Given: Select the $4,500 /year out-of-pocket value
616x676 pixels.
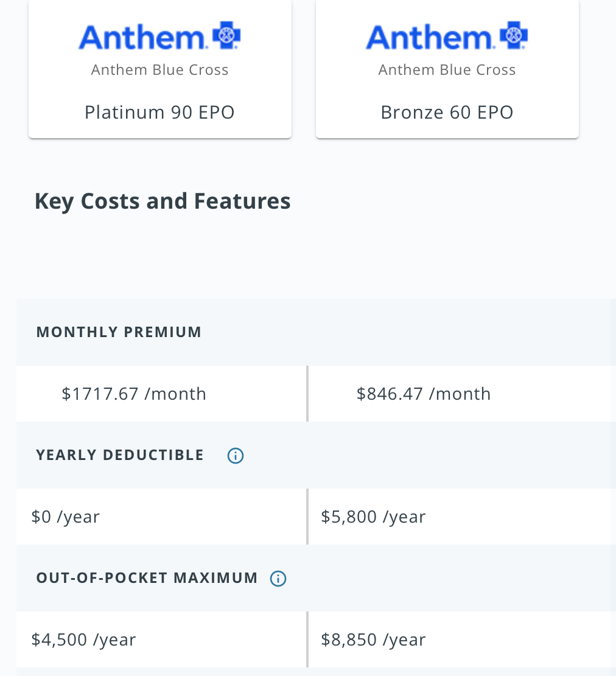Looking at the screenshot, I should pyautogui.click(x=83, y=639).
